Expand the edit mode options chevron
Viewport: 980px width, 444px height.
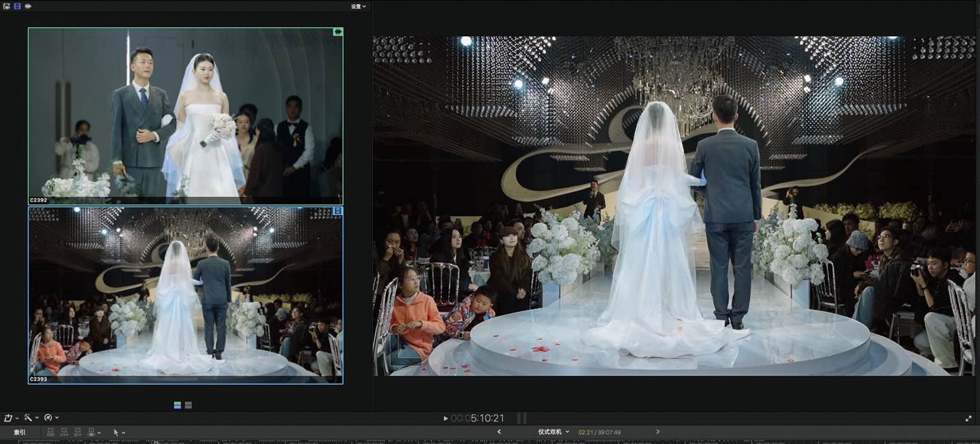click(99, 432)
